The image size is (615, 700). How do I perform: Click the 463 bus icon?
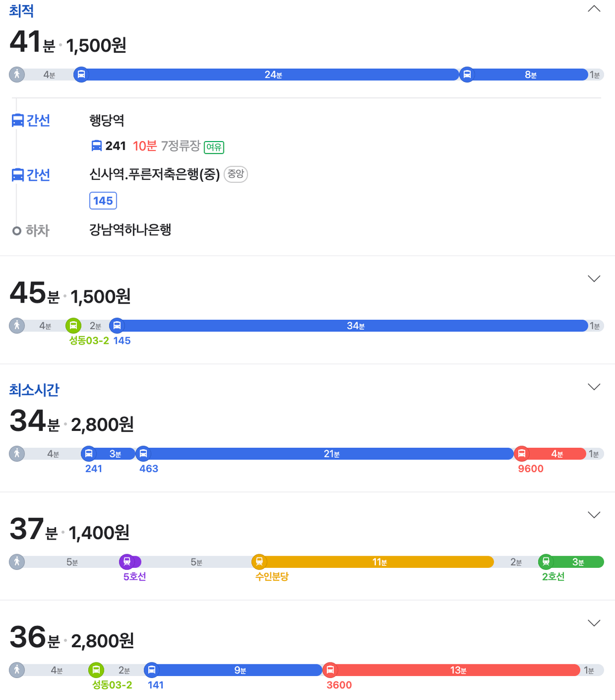pyautogui.click(x=143, y=453)
